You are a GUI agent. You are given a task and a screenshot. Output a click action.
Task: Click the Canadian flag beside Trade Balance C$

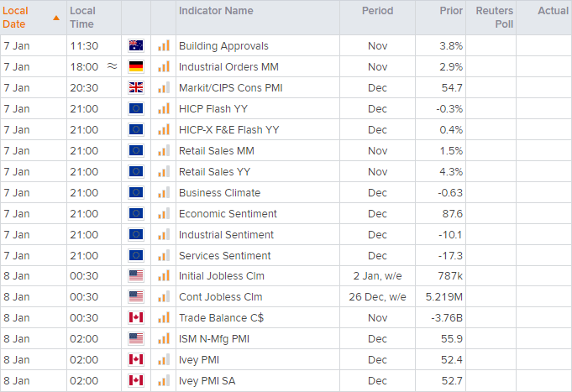135,318
